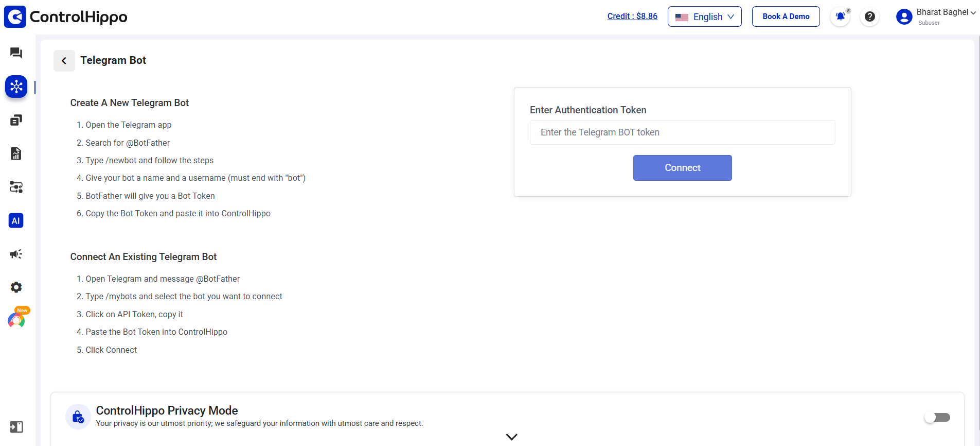
Task: Open the sidebar Settings gear
Action: (16, 287)
